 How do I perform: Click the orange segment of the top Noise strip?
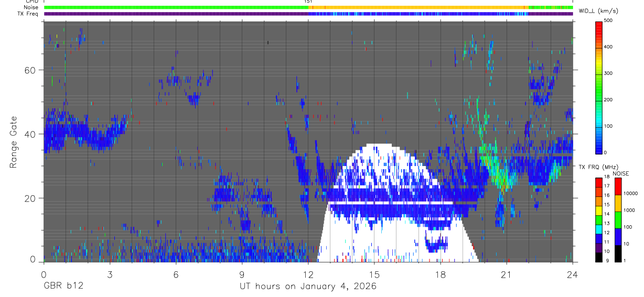click(420, 7)
